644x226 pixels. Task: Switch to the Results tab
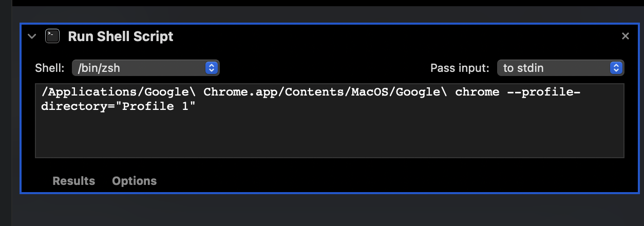click(x=73, y=181)
